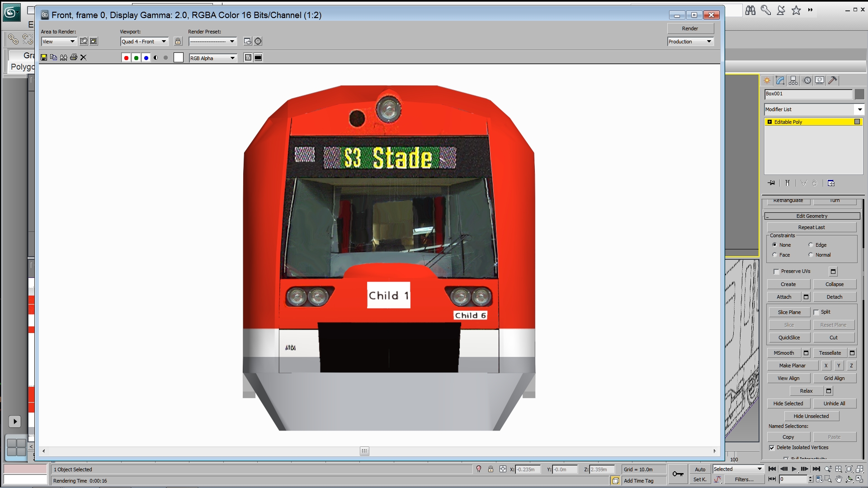The image size is (868, 488).
Task: Select the Edge constraint radio button
Action: [x=811, y=245]
